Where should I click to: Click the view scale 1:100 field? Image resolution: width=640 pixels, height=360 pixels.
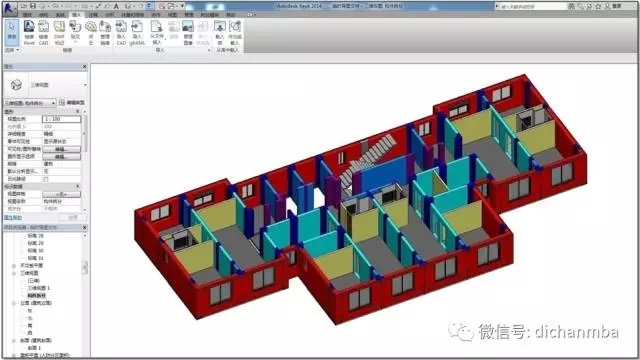(61, 119)
